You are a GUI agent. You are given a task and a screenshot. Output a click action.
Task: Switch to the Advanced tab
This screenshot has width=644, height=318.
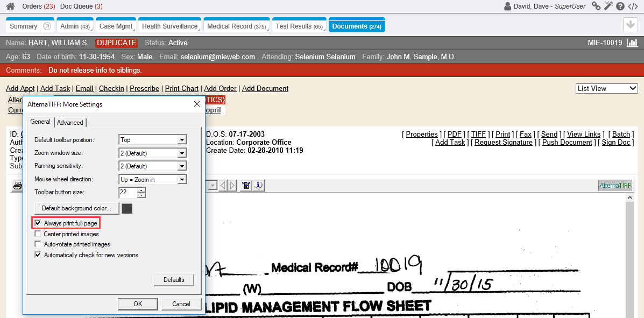coord(70,122)
